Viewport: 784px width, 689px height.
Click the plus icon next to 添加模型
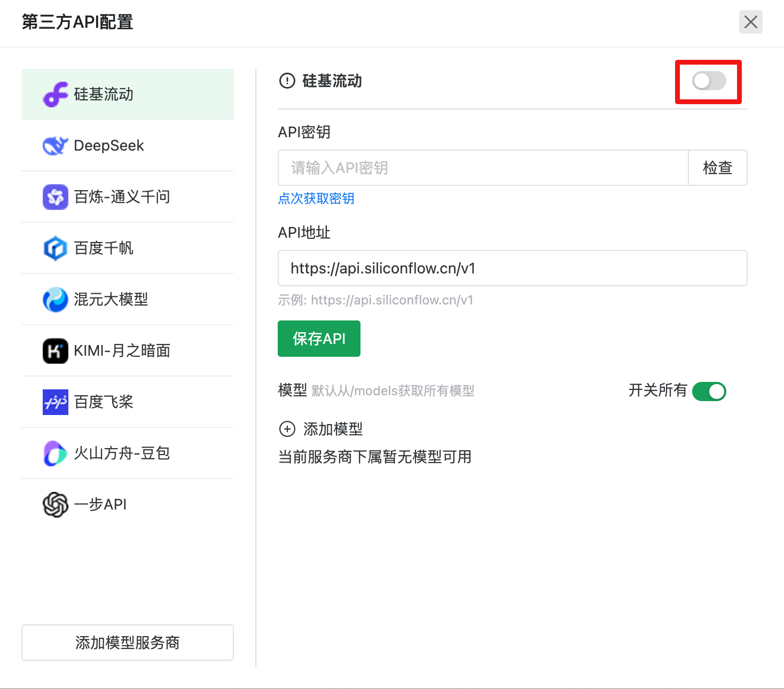(x=287, y=429)
